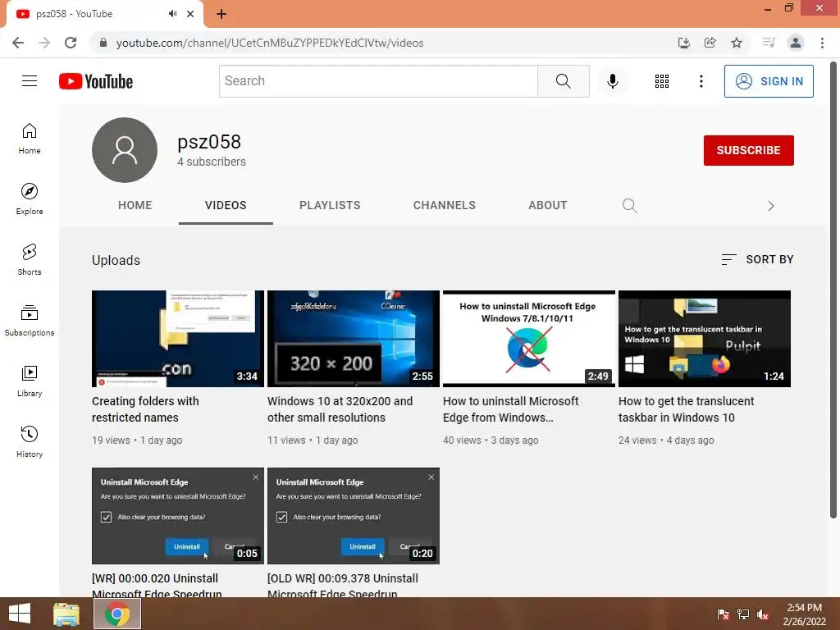Open the media control icon in Chrome toolbar
Screen dimensions: 840x630
point(769,43)
